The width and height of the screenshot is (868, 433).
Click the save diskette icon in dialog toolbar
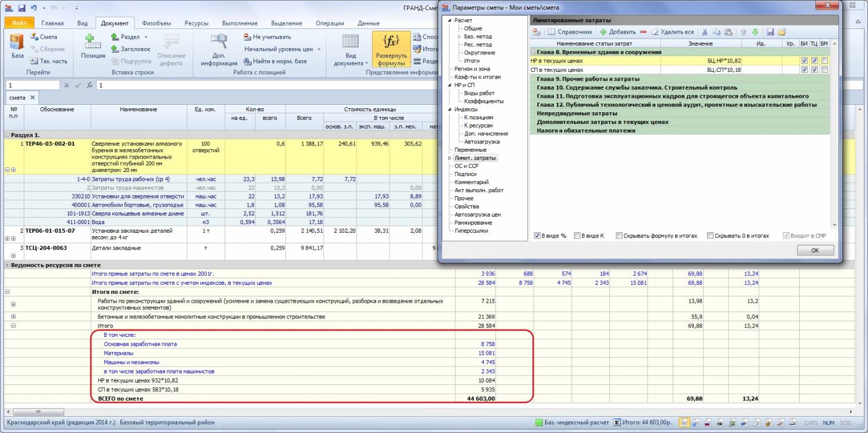pyautogui.click(x=770, y=32)
